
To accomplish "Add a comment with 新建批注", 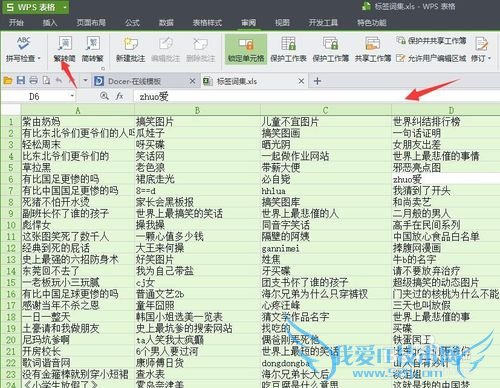I will [x=130, y=49].
